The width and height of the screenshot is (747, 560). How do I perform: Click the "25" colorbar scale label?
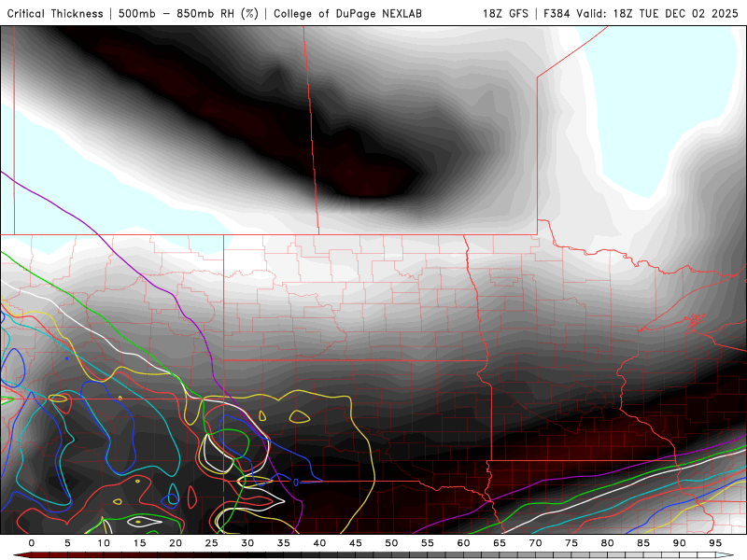(212, 543)
